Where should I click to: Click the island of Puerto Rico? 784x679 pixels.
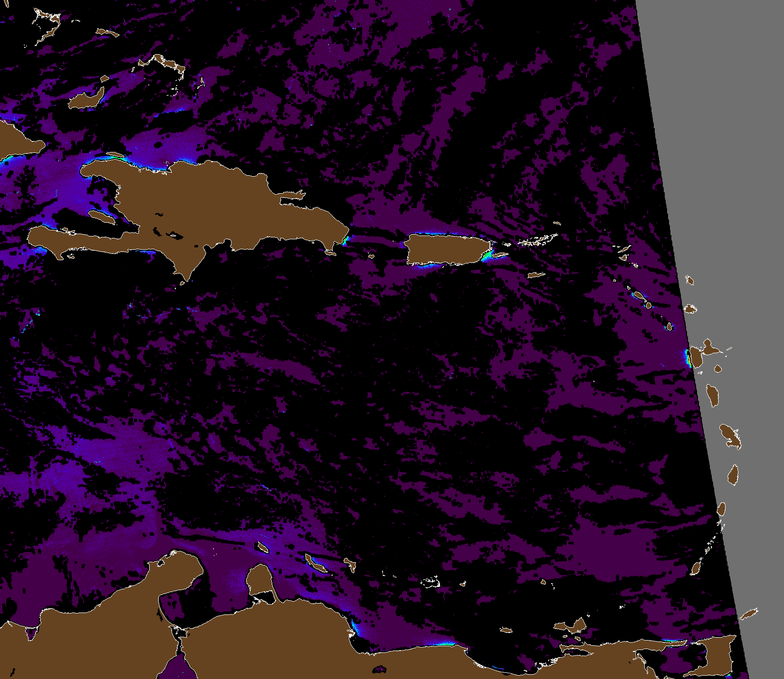447,249
